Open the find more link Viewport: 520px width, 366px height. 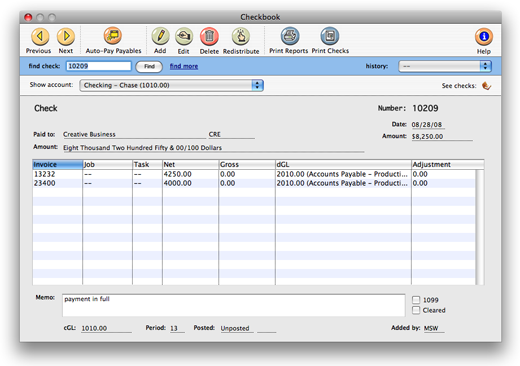coord(184,66)
